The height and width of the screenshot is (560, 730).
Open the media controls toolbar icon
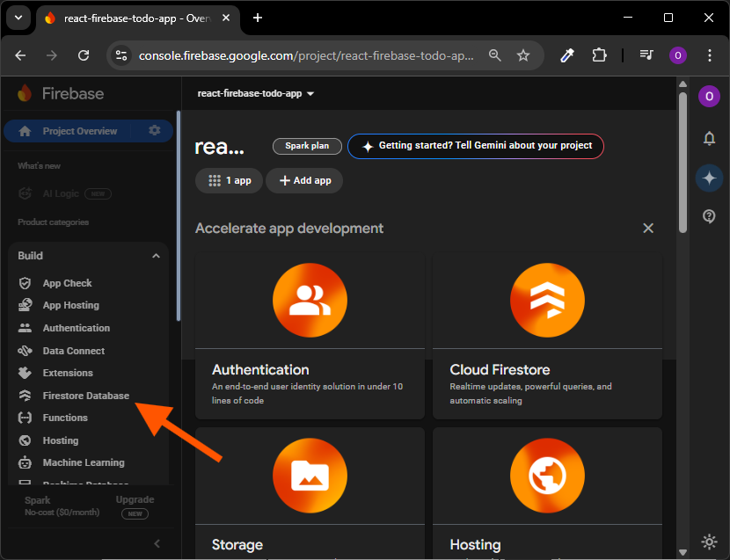click(646, 56)
